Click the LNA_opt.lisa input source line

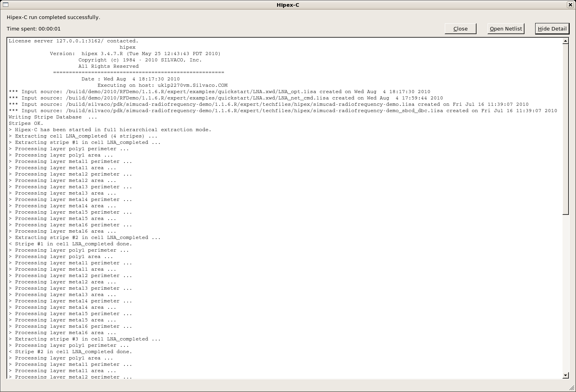point(219,92)
